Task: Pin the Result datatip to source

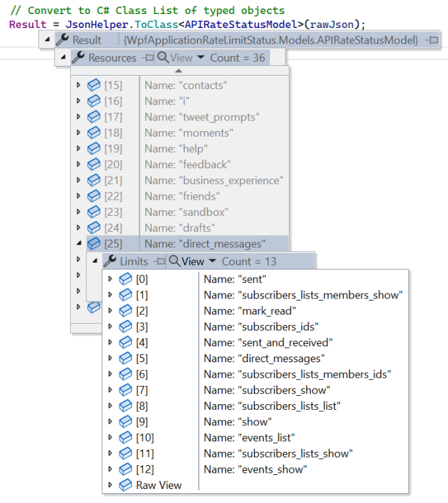Action: point(432,40)
